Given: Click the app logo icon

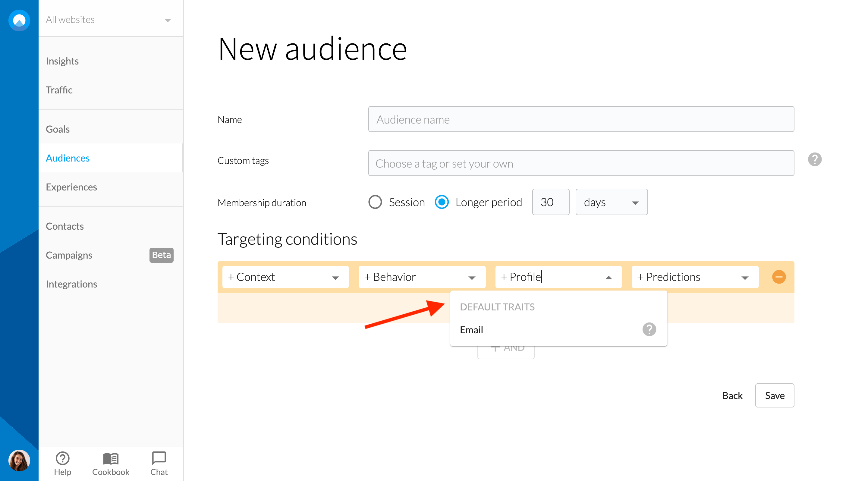Looking at the screenshot, I should 19,20.
